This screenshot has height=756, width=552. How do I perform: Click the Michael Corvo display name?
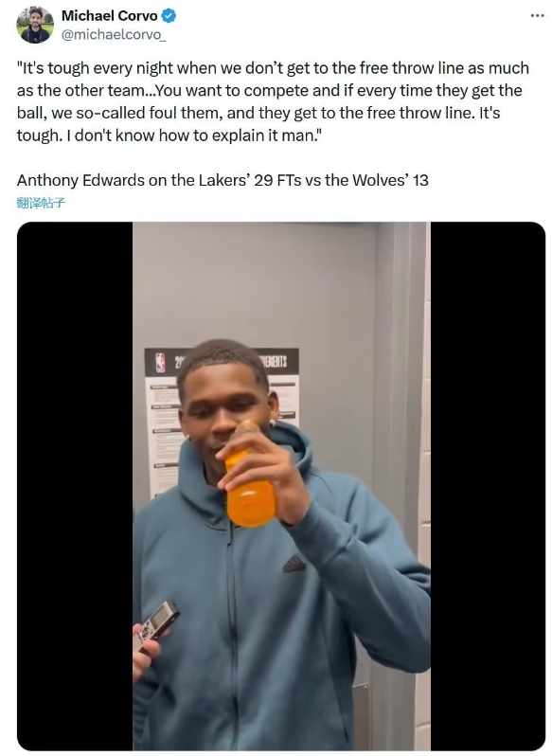(x=109, y=16)
